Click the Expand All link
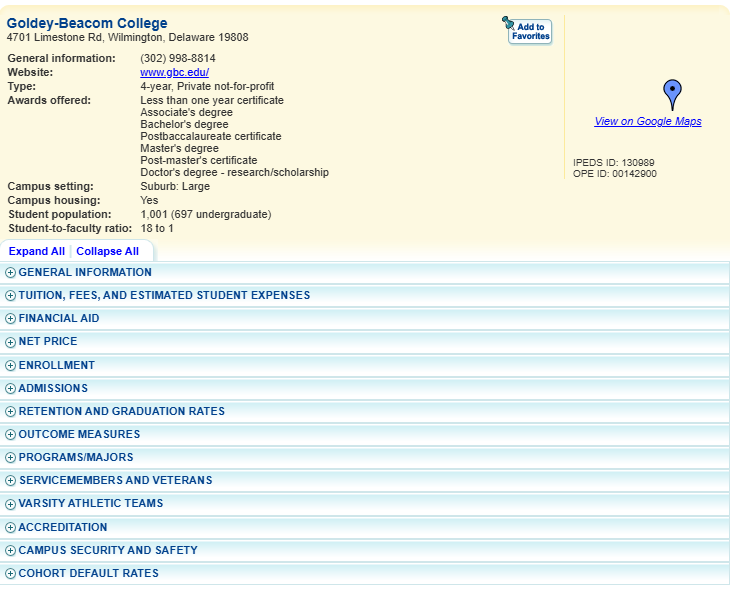Viewport: 746px width, 593px height. click(x=37, y=251)
